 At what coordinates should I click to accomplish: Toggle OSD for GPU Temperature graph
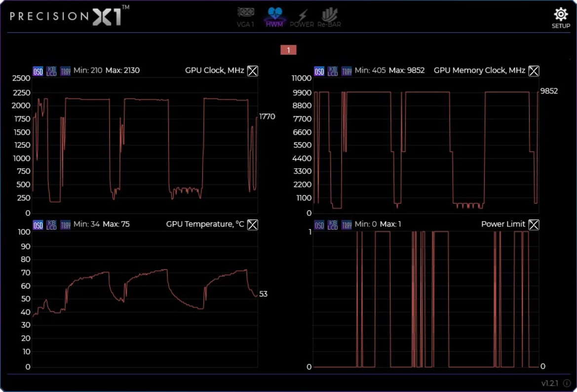(38, 225)
